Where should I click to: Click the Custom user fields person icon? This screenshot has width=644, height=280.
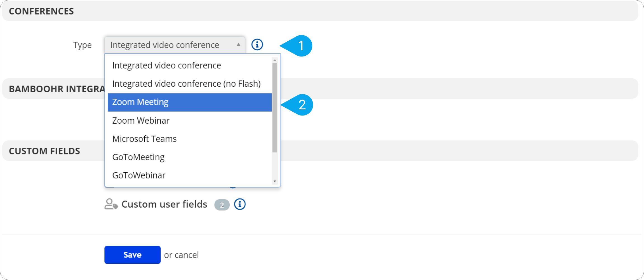(x=111, y=204)
